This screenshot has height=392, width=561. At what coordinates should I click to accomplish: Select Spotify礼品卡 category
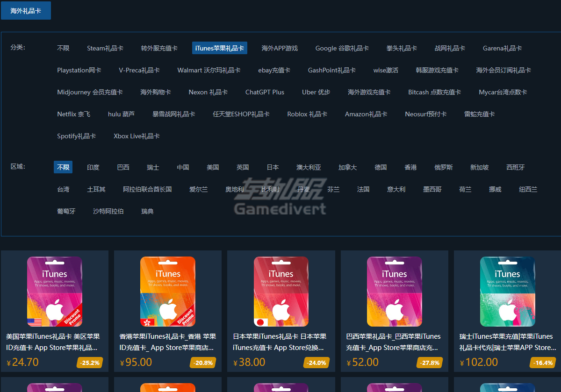pos(77,136)
